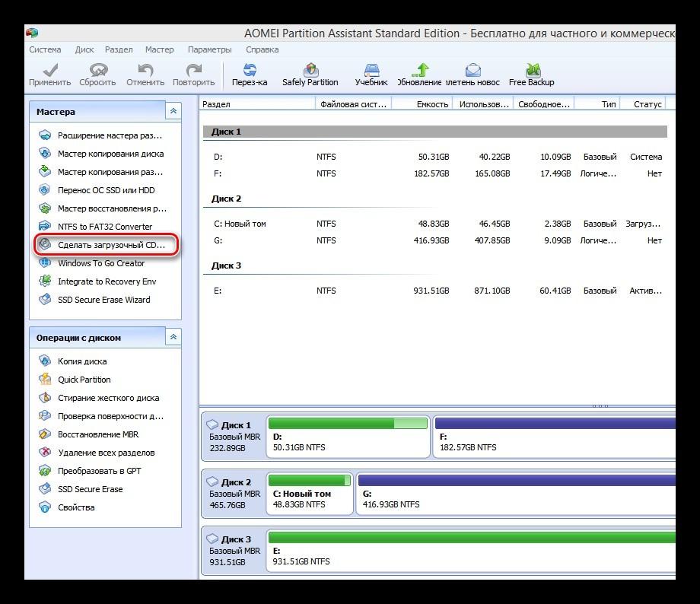Select partition F: row in list

[x=435, y=173]
